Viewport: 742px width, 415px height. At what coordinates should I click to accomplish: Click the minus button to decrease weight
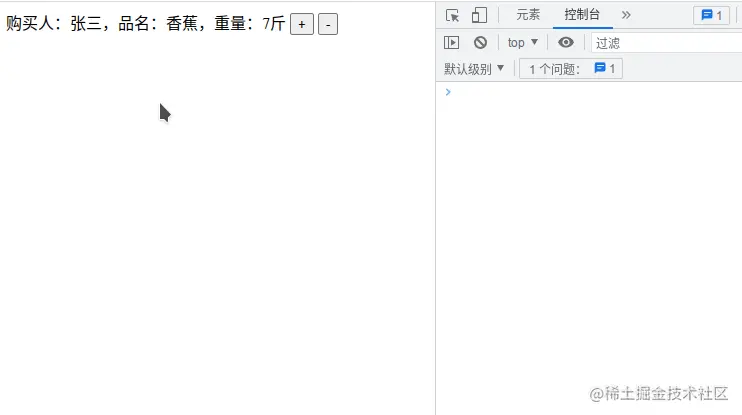pos(328,24)
